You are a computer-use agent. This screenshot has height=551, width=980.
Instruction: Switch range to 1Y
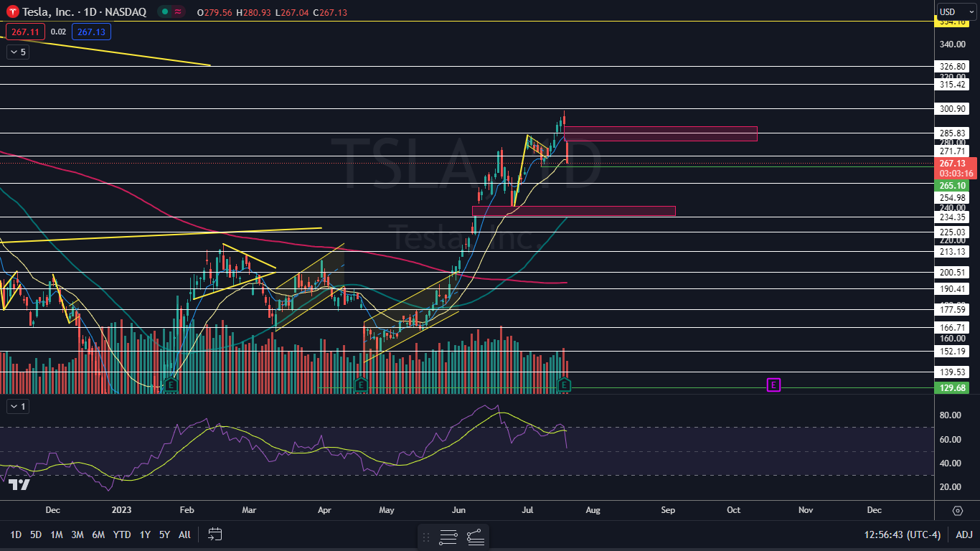tap(145, 534)
